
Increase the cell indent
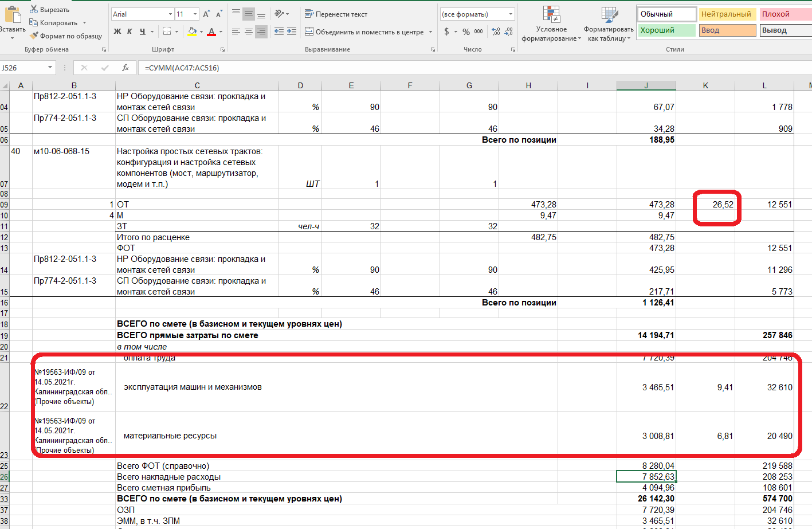point(292,32)
